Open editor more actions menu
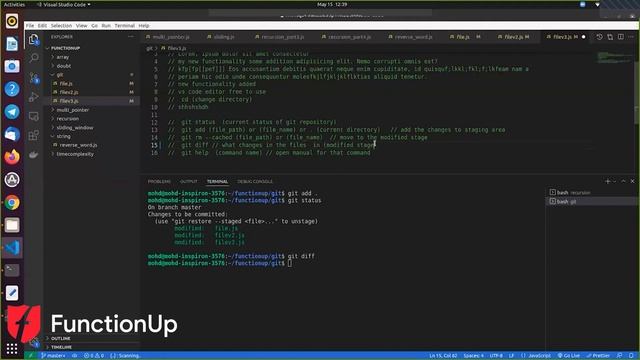 [x=631, y=37]
